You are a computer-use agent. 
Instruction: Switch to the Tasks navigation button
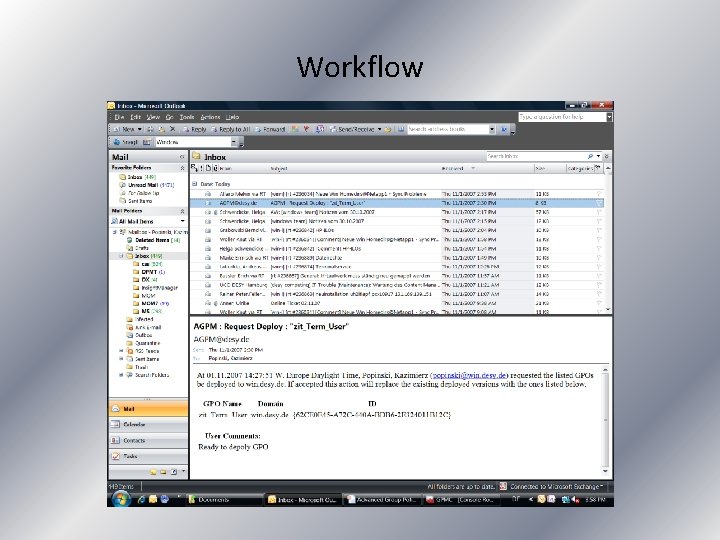pos(148,456)
